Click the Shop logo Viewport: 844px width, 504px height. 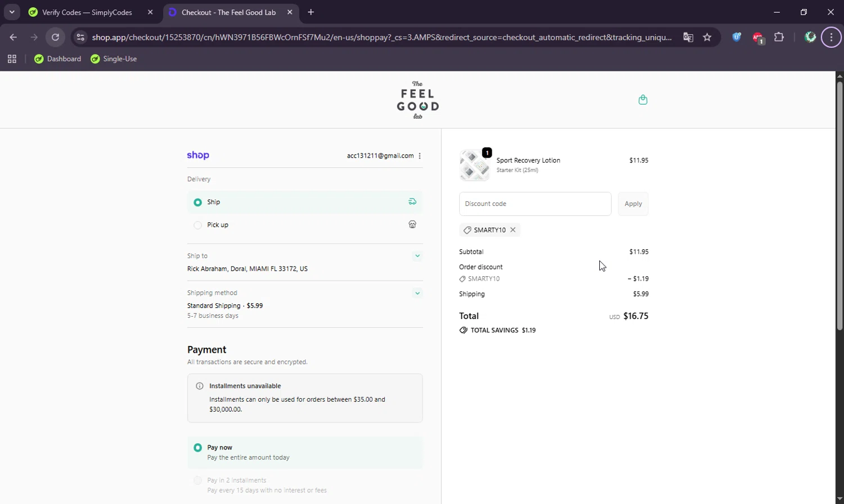click(198, 155)
